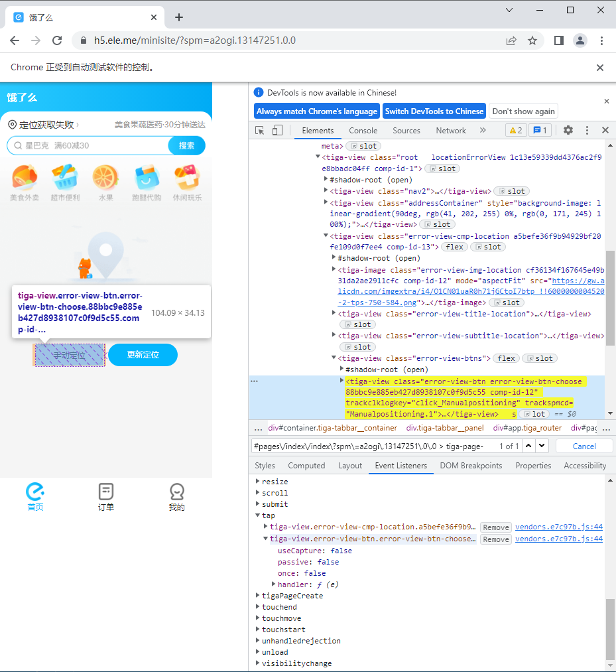
Task: Show more DevTools tabs chevron
Action: click(x=483, y=130)
